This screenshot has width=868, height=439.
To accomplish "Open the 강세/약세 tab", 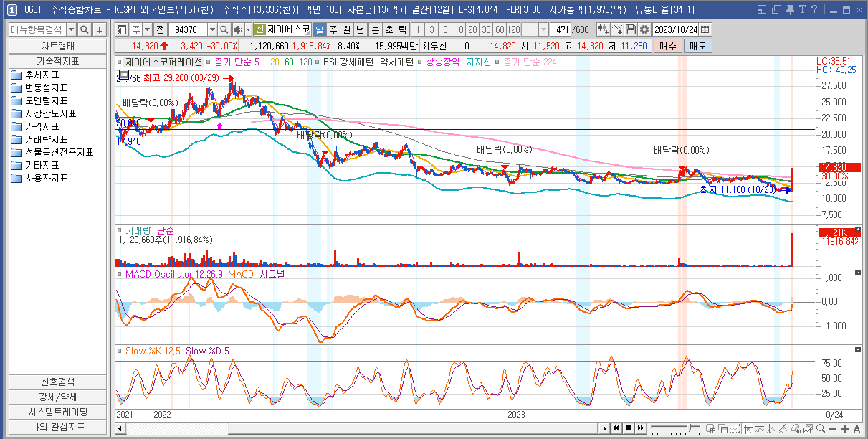I will (58, 397).
